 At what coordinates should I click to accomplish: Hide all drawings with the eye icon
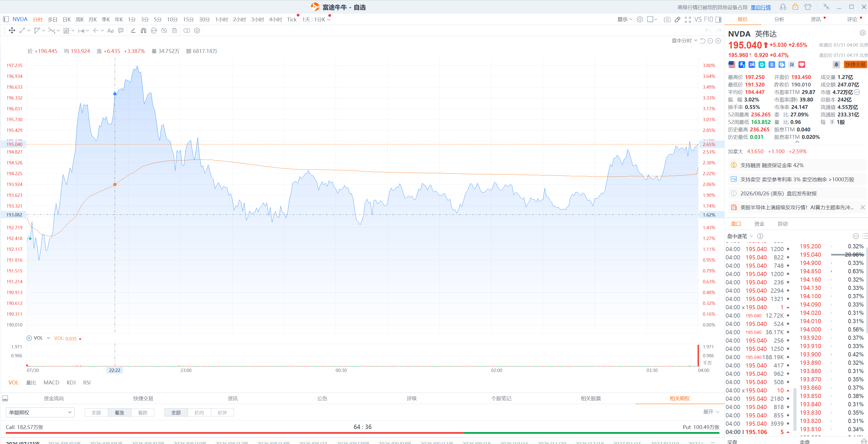164,31
